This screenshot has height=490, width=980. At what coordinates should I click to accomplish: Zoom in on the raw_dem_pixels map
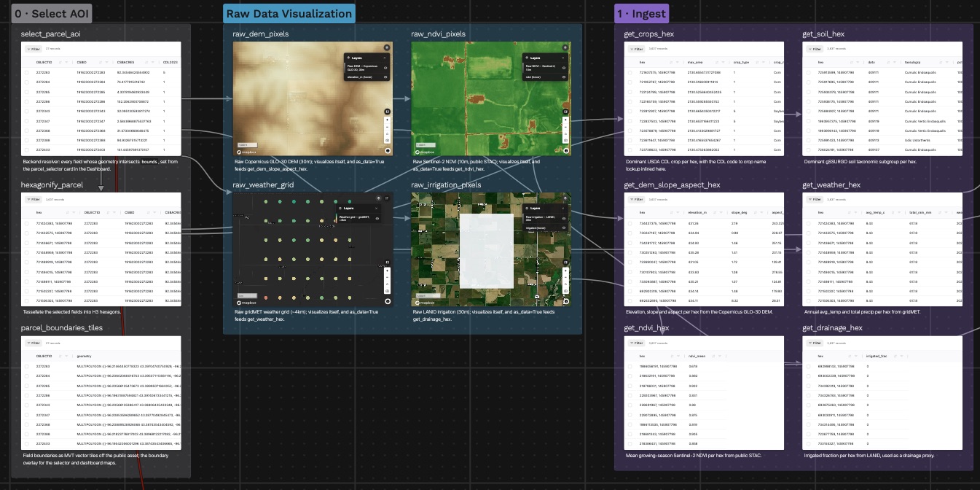click(x=387, y=120)
